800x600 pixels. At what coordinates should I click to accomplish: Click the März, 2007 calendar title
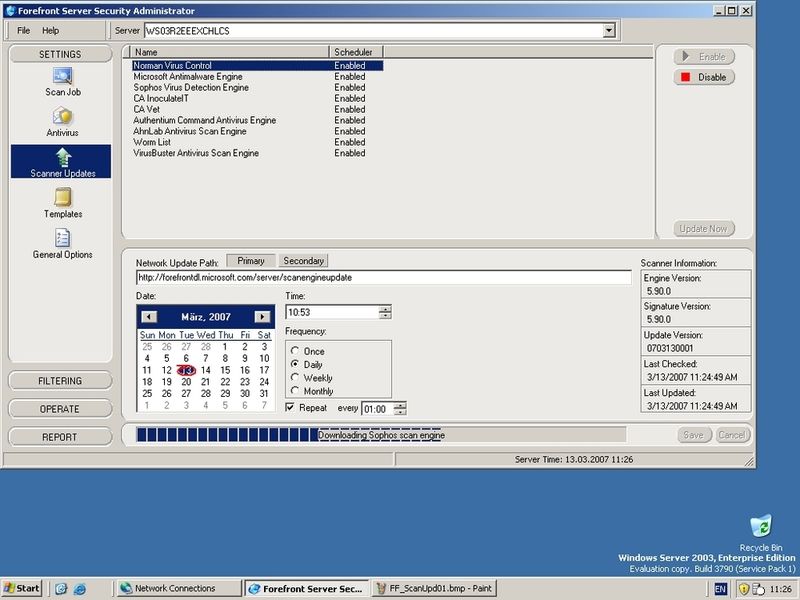coord(206,317)
